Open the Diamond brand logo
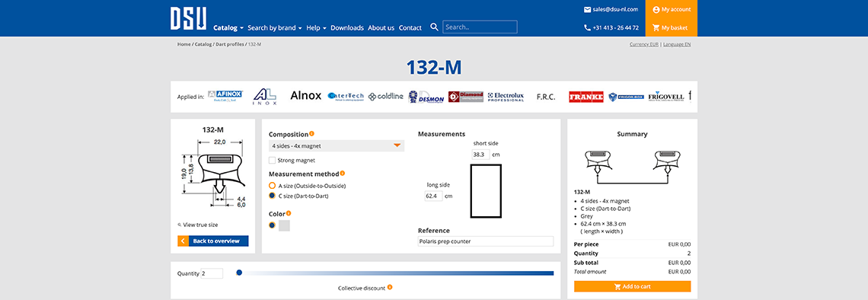The height and width of the screenshot is (300, 868). [x=466, y=96]
